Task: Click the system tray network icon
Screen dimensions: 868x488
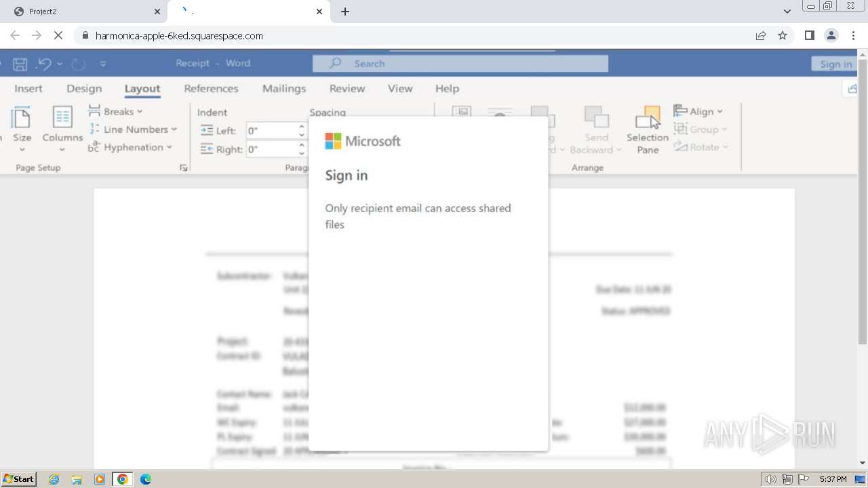Action: pyautogui.click(x=787, y=479)
